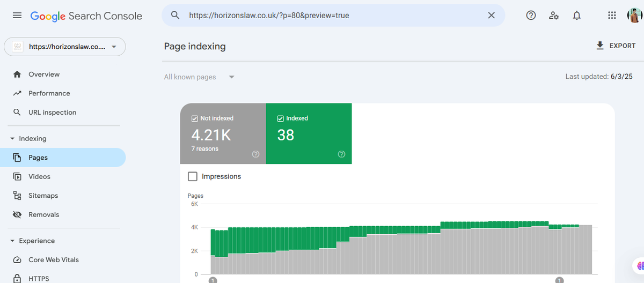The image size is (644, 283).
Task: Open the Help question mark icon
Action: 531,16
